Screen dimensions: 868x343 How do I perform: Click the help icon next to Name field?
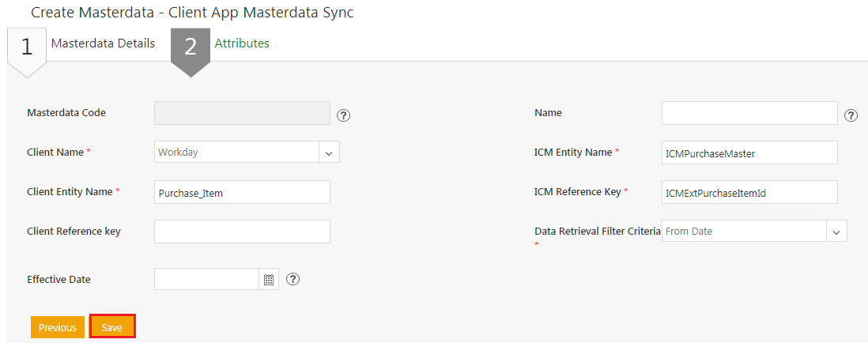pos(851,115)
